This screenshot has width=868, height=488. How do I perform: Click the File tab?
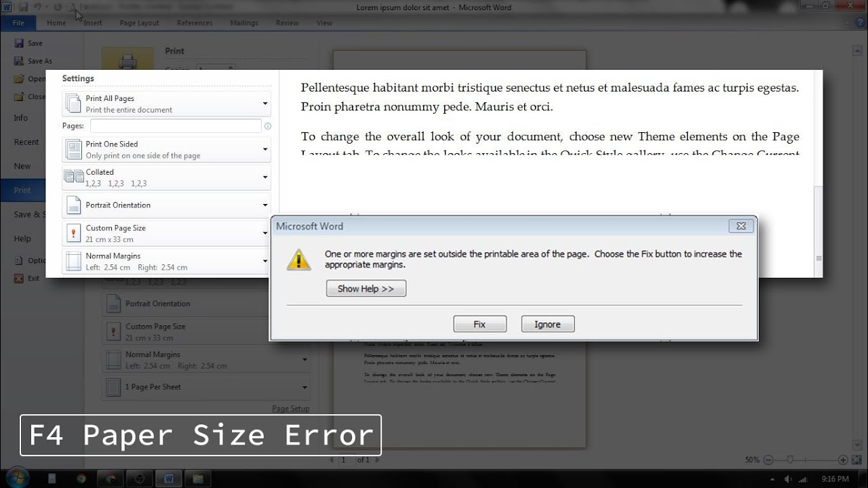[18, 23]
